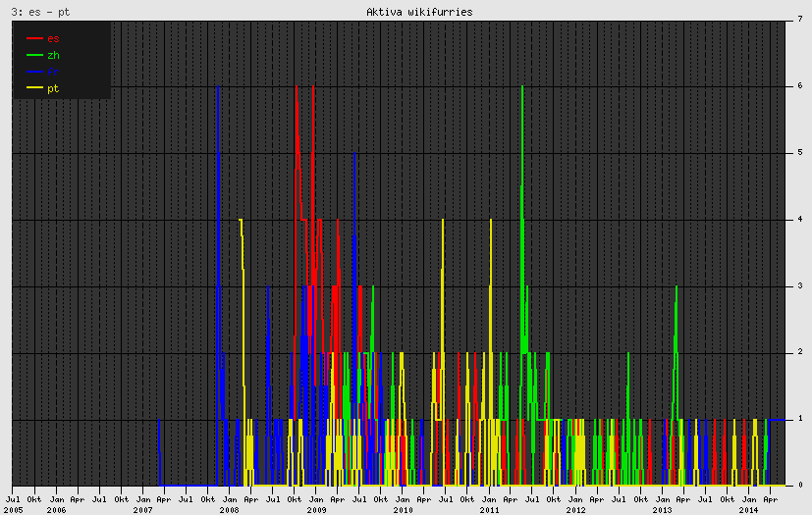Image resolution: width=812 pixels, height=515 pixels.
Task: Click the y-axis value '6'
Action: pos(800,86)
